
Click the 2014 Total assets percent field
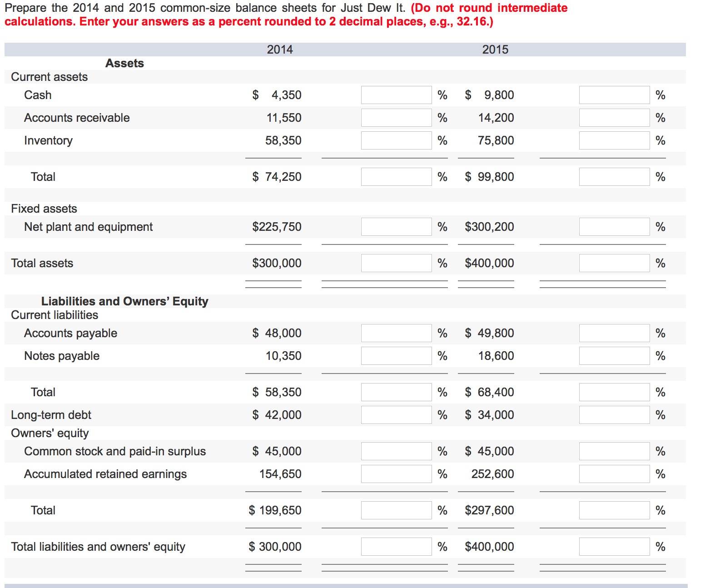(x=396, y=263)
